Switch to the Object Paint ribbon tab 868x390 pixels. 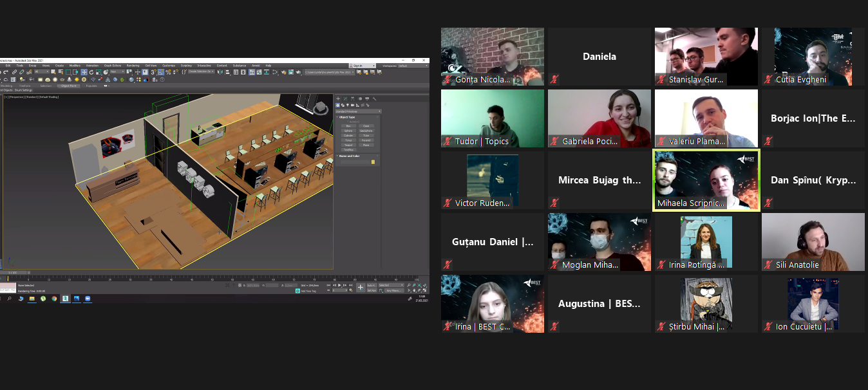[x=68, y=86]
